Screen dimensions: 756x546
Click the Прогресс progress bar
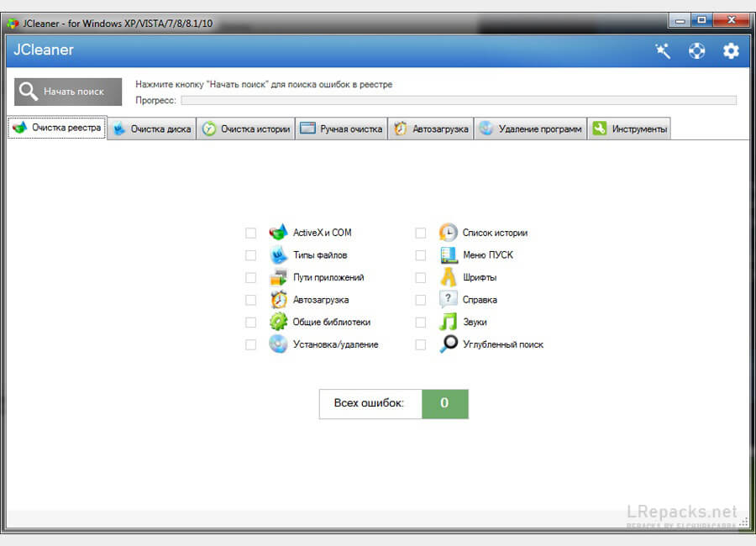point(458,100)
